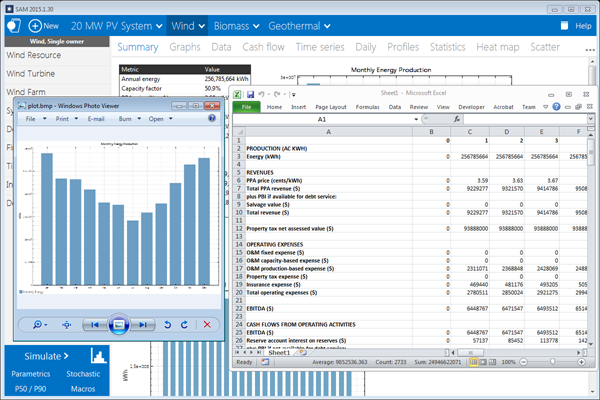The image size is (600, 400).
Task: Rotate image clockwise
Action: [x=183, y=324]
